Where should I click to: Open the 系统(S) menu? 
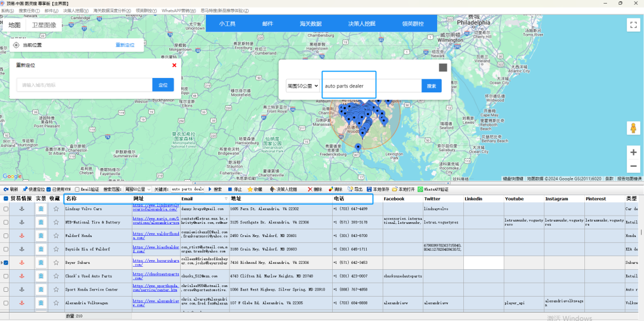point(8,10)
